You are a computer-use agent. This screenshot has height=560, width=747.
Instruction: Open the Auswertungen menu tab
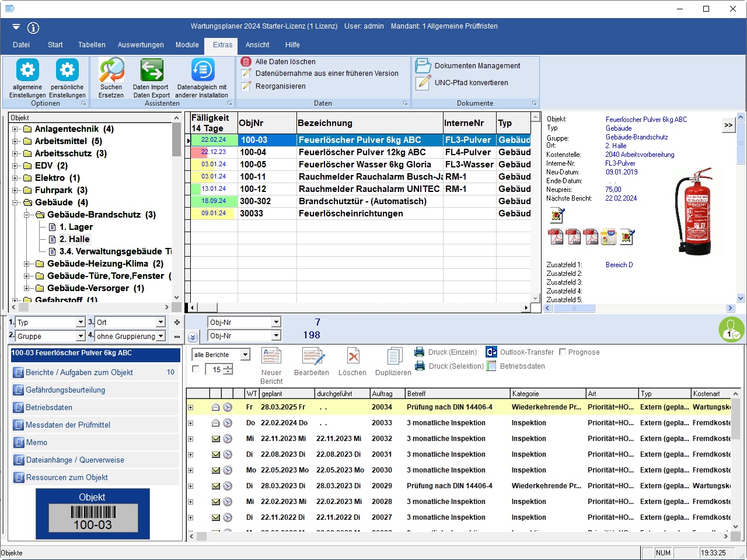[x=141, y=45]
